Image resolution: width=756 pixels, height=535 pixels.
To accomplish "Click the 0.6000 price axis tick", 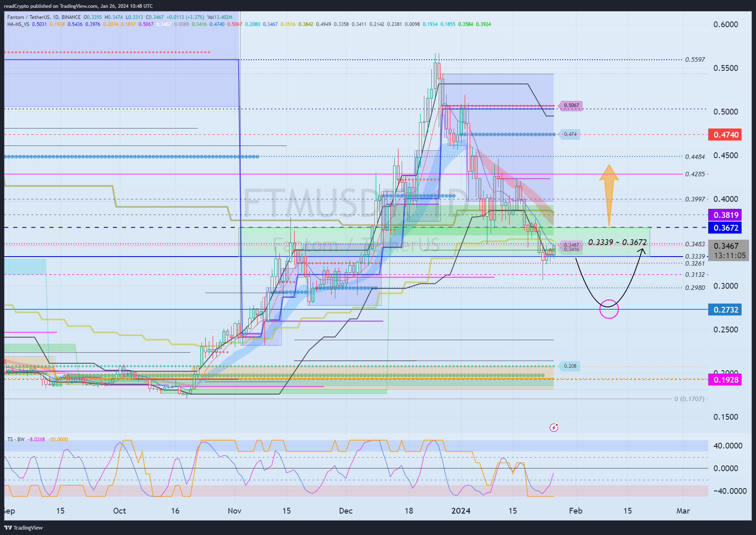I will (x=726, y=24).
